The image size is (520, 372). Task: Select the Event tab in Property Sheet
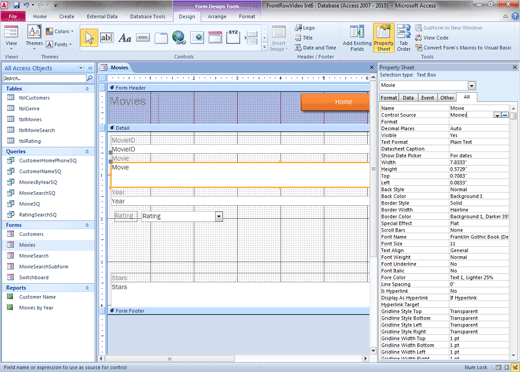pyautogui.click(x=427, y=98)
